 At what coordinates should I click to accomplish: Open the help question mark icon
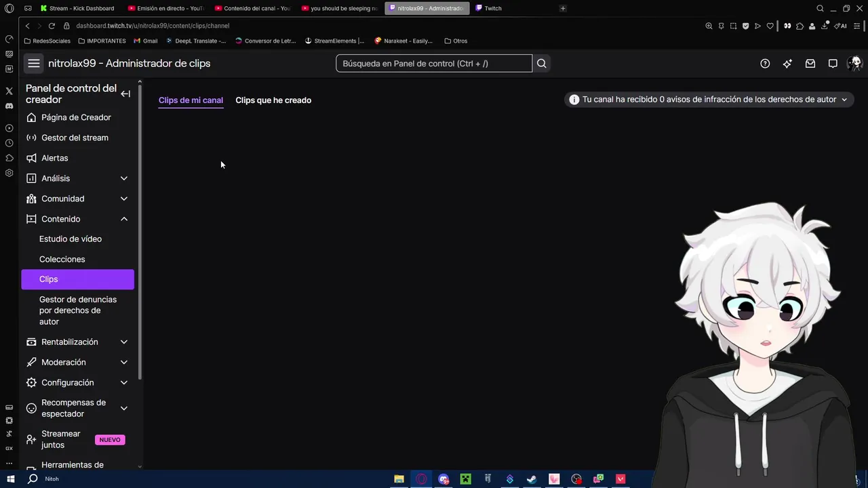pos(765,64)
